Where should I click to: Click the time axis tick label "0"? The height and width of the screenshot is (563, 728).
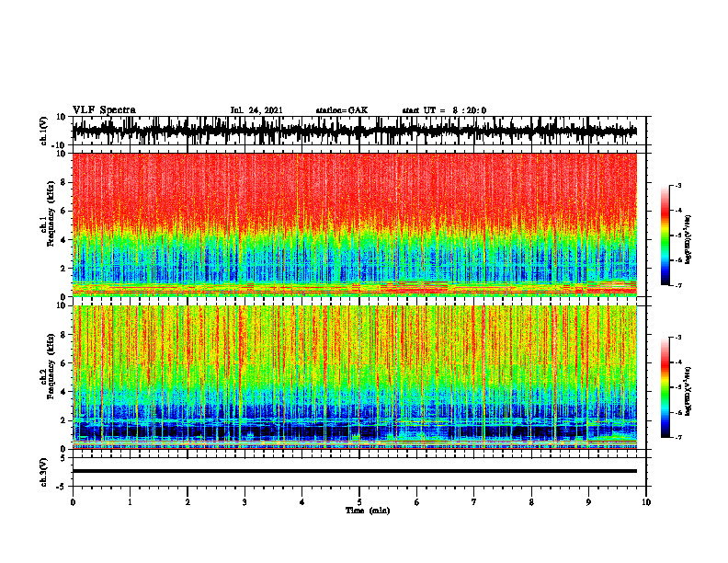pos(73,502)
